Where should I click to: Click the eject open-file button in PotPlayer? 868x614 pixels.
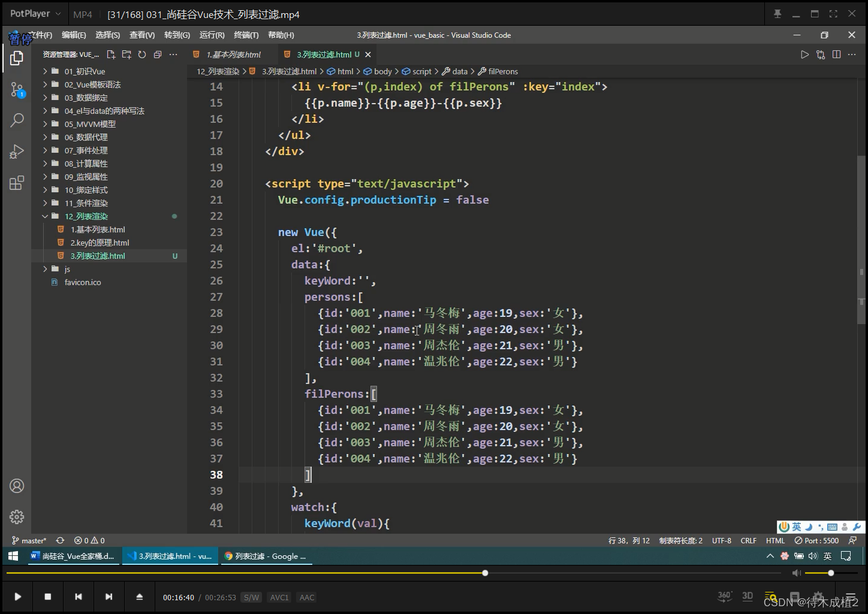pyautogui.click(x=139, y=597)
